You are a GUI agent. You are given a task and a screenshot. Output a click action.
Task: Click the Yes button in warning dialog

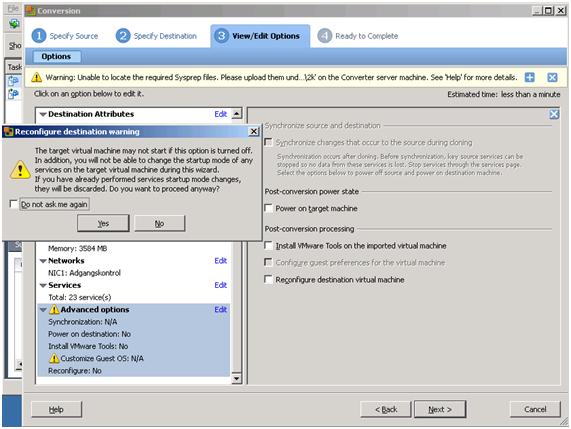(103, 223)
